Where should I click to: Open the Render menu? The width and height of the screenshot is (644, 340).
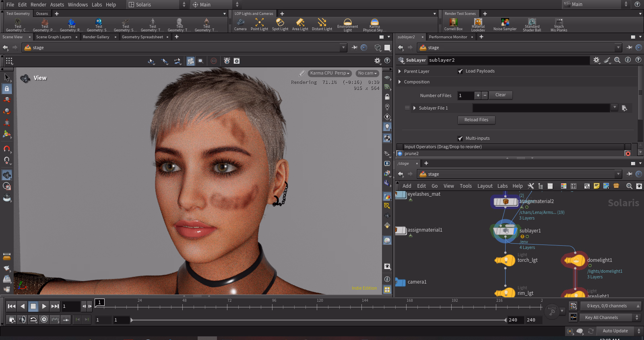click(38, 4)
